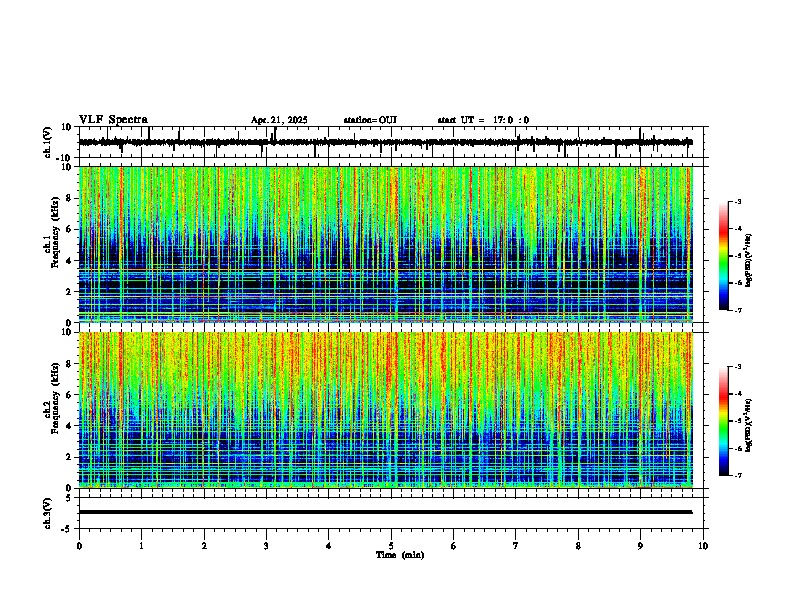Select the ch.2 spectrogram panel

(385, 410)
